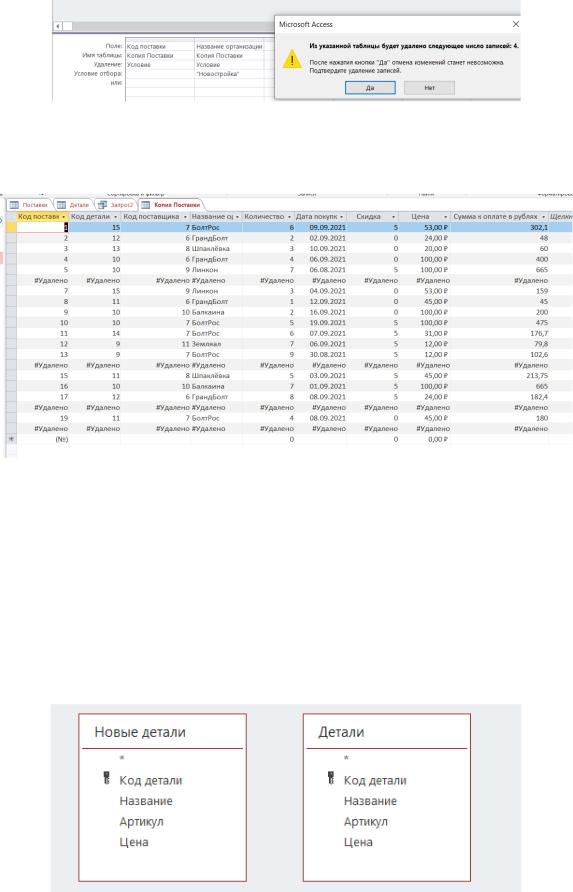Cancel deletion with the Нет button
The height and width of the screenshot is (892, 573).
(430, 88)
